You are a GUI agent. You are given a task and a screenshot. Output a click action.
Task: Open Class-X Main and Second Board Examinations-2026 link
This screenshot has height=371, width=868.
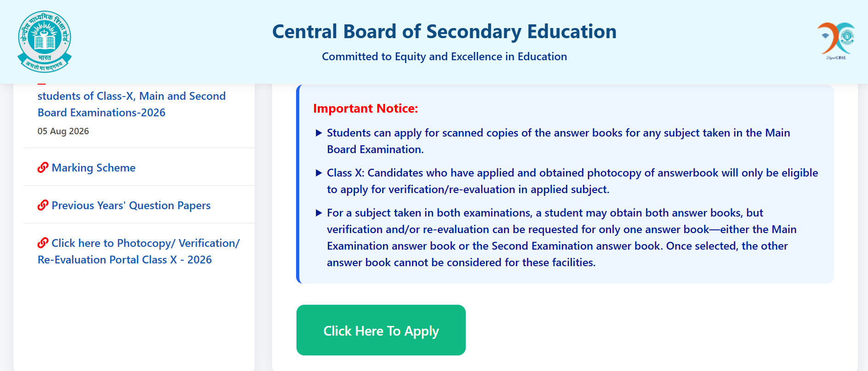131,104
